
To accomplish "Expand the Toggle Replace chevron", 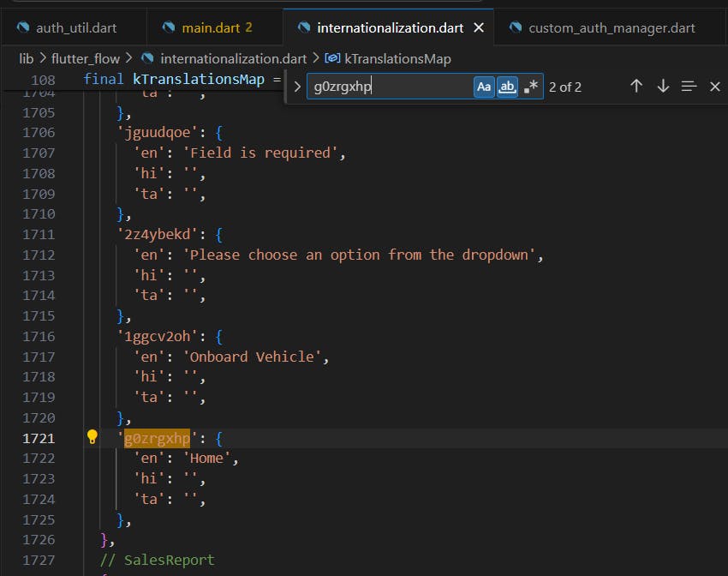I will 297,87.
